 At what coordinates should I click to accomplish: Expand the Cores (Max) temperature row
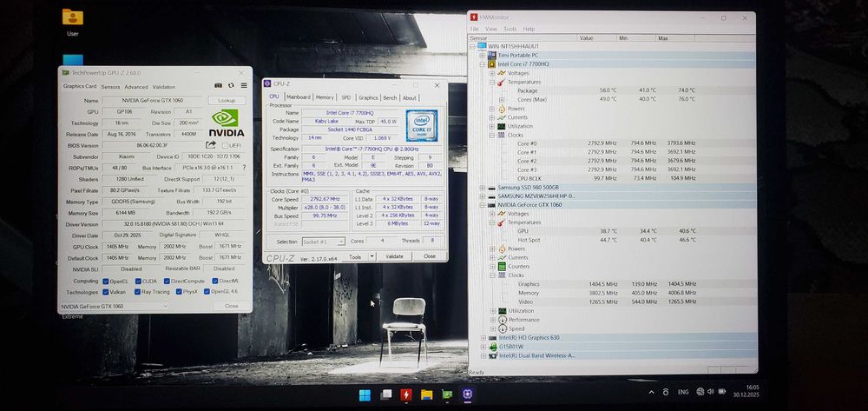(502, 100)
